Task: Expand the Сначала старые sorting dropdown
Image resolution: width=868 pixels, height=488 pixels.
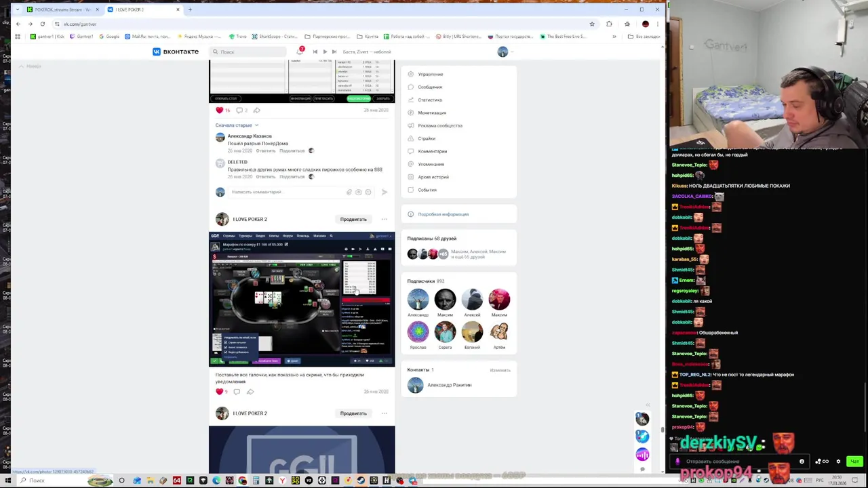Action: 237,125
